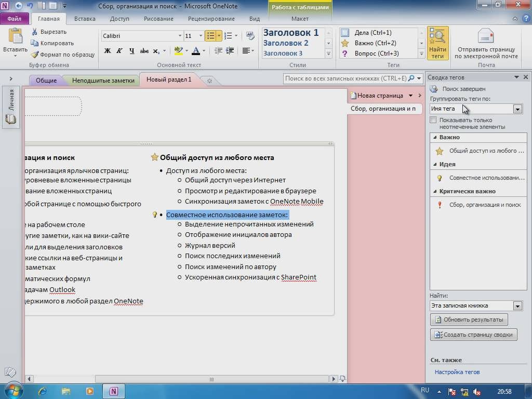Toggle strikethrough text formatting
This screenshot has height=399, width=532.
[144, 51]
